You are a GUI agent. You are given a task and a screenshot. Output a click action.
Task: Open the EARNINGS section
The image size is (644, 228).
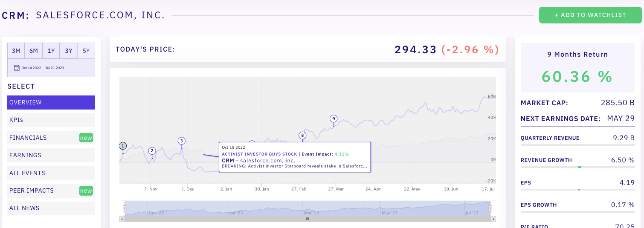tap(51, 155)
